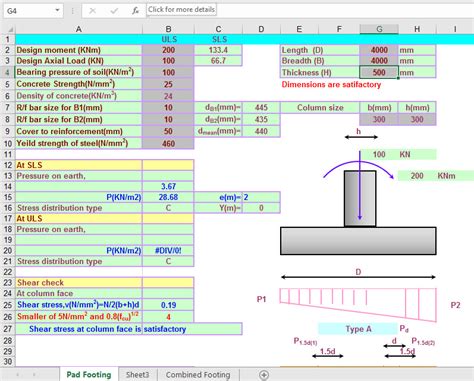
Task: Open the Insert Function fx icon
Action: point(135,11)
